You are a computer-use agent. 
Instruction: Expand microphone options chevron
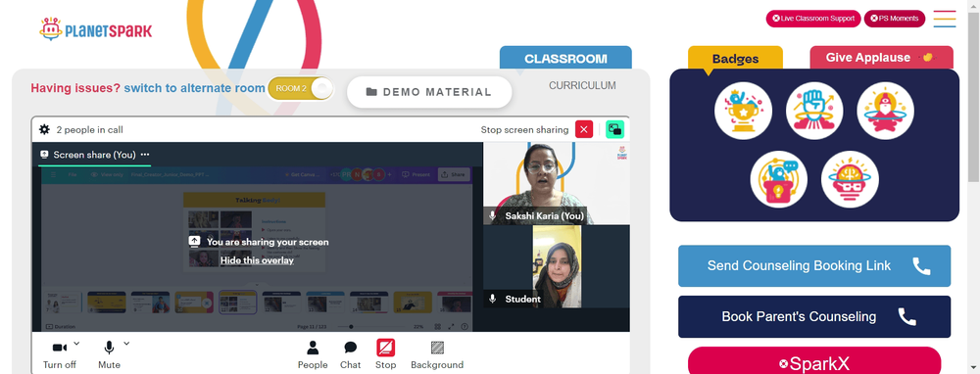(126, 343)
